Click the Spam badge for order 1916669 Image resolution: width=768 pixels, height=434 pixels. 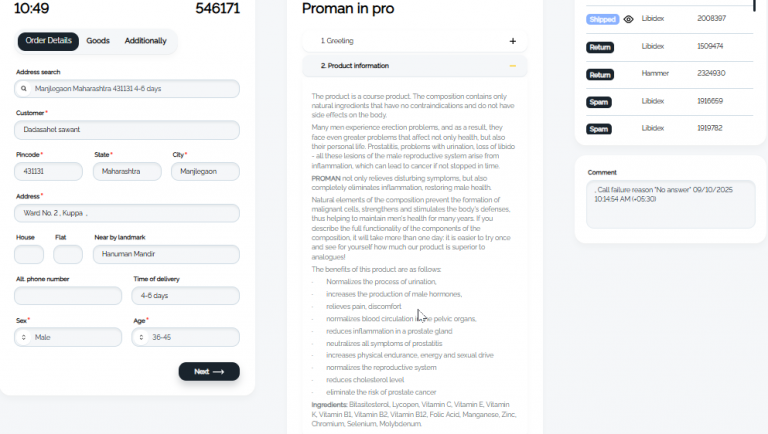tap(599, 102)
